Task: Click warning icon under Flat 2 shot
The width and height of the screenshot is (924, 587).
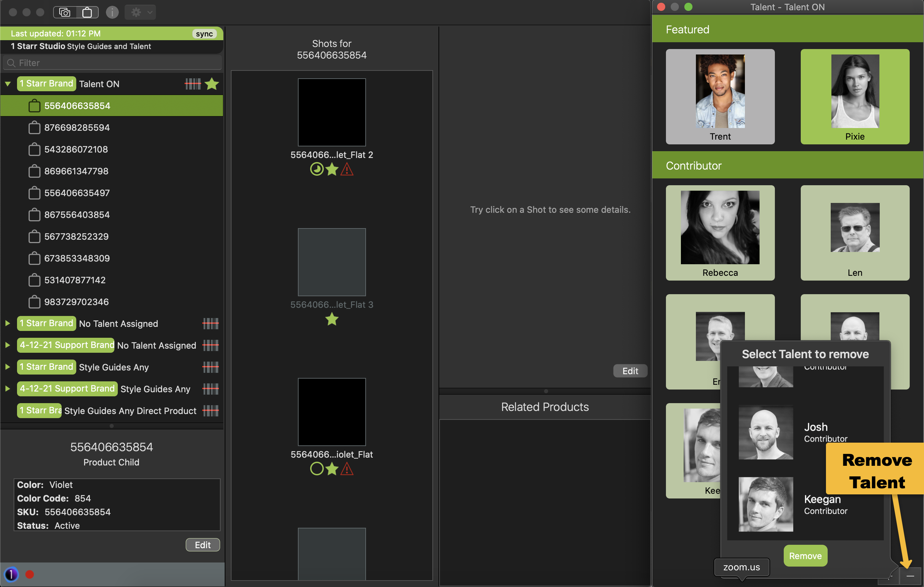Action: (x=347, y=169)
